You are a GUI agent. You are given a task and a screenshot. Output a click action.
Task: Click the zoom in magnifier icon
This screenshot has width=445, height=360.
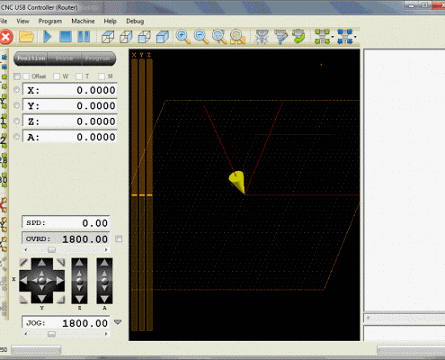[183, 37]
